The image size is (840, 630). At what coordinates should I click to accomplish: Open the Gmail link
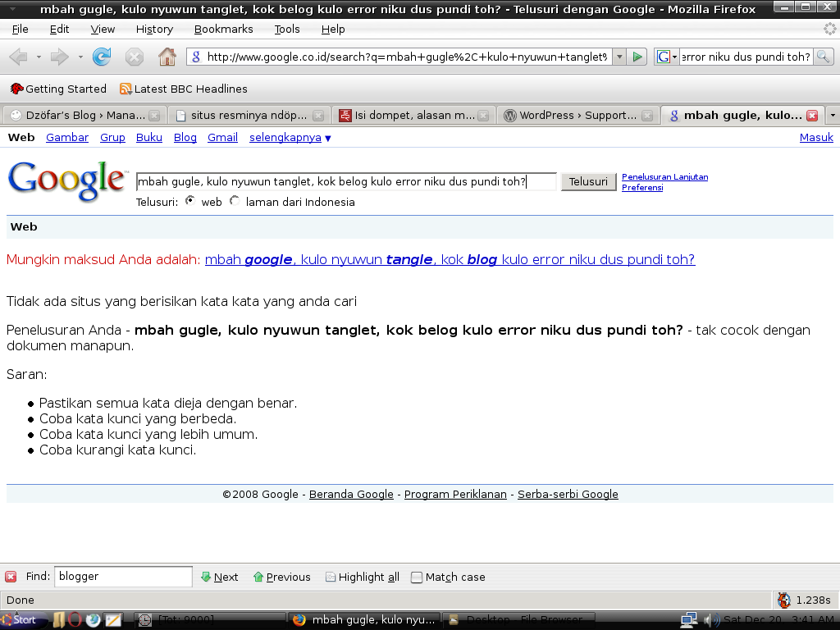tap(222, 138)
